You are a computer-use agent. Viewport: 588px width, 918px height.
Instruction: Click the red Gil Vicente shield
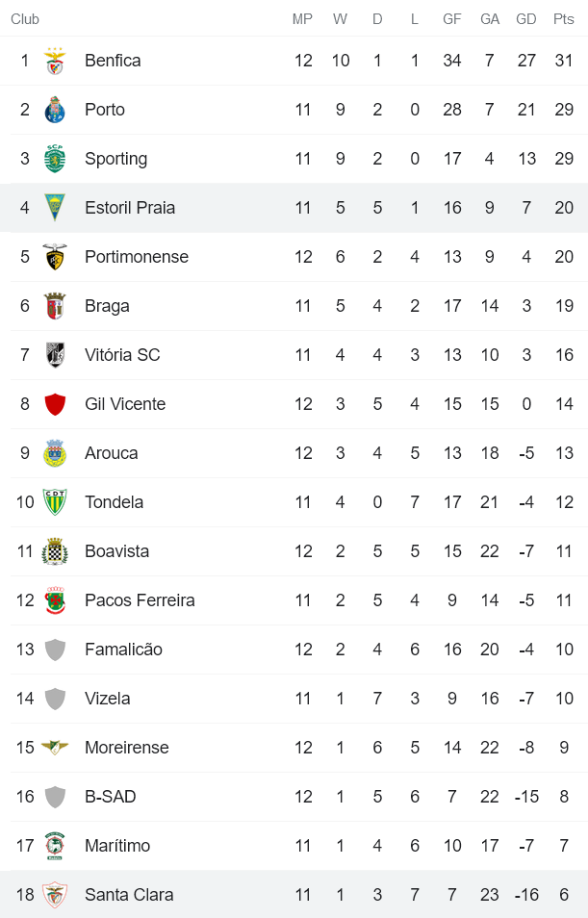point(55,404)
